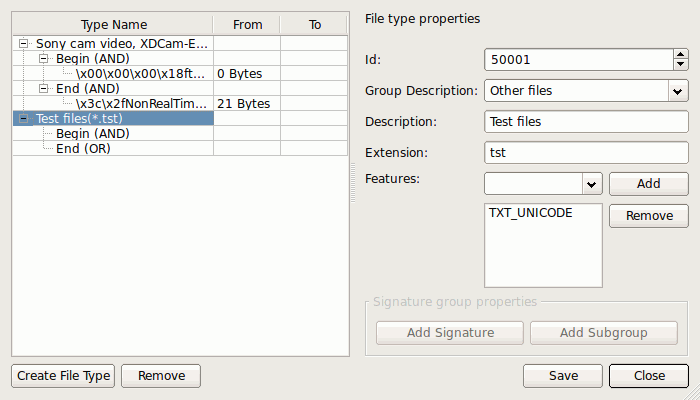Collapse the first Begin (AND) group
700x400 pixels.
(x=43, y=58)
